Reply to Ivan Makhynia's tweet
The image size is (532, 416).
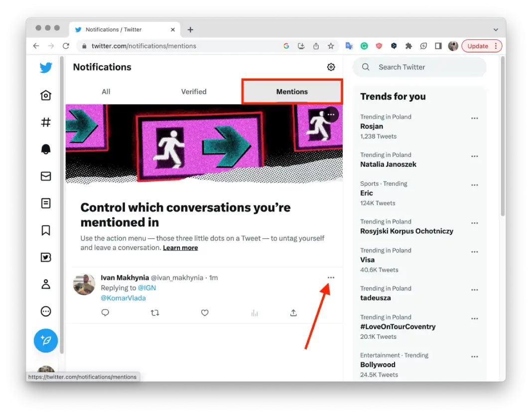tap(105, 313)
